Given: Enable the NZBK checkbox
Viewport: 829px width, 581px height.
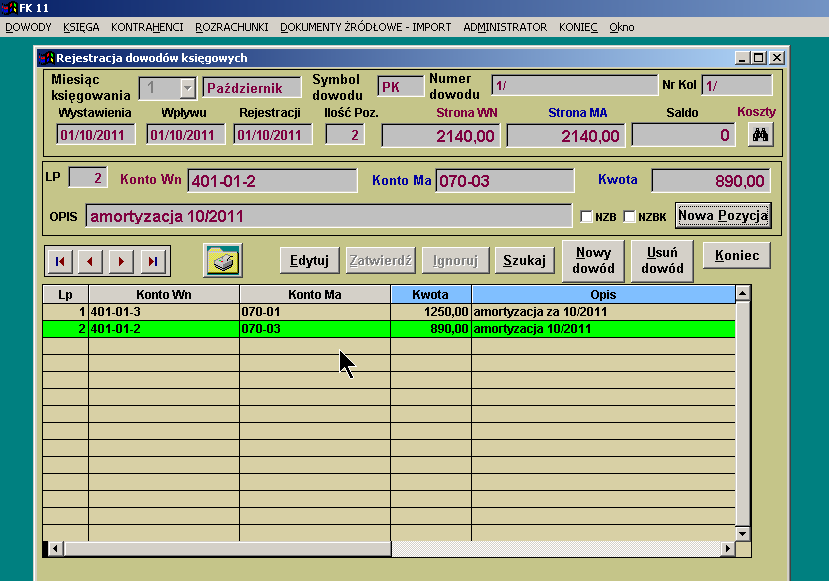Looking at the screenshot, I should pos(629,217).
